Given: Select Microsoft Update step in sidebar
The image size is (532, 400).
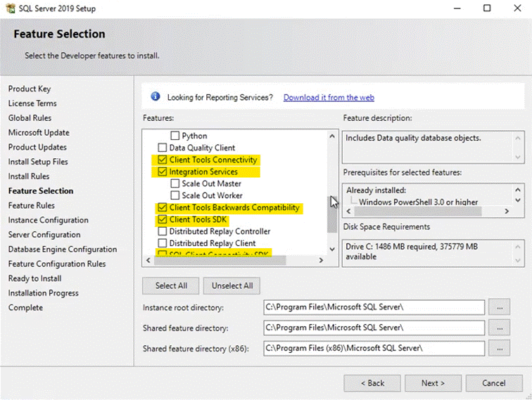Looking at the screenshot, I should point(39,133).
